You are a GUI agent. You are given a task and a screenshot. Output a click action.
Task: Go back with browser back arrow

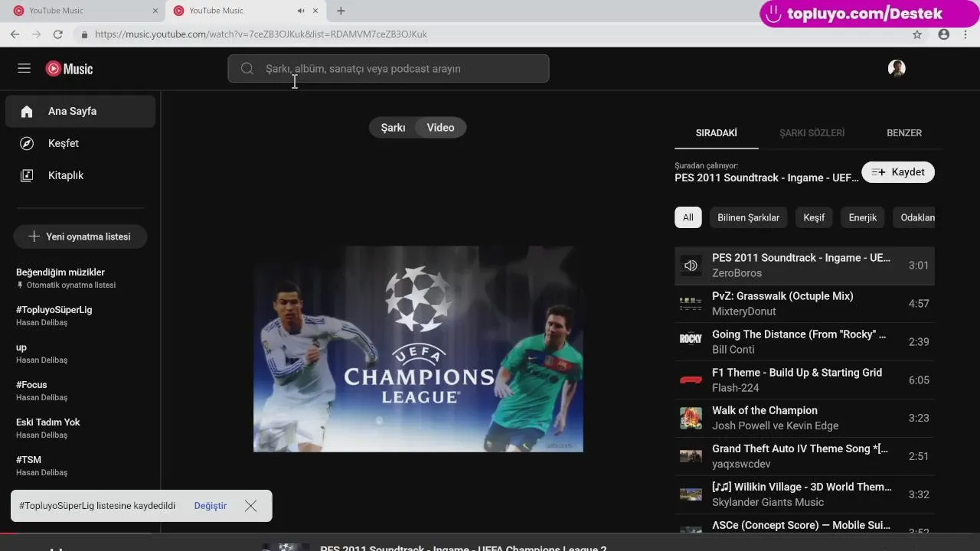[x=15, y=34]
